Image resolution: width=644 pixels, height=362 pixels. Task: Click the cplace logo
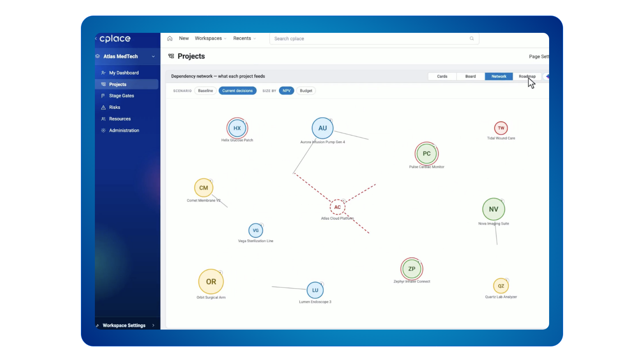point(115,39)
